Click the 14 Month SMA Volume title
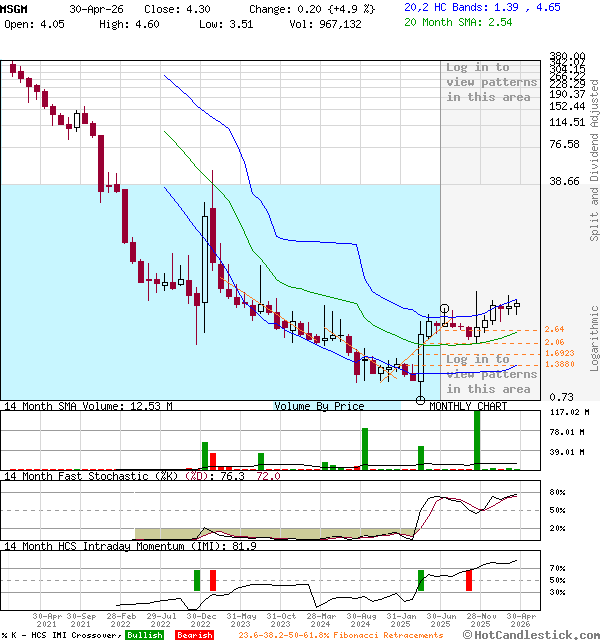This screenshot has height=640, width=600. 88,406
